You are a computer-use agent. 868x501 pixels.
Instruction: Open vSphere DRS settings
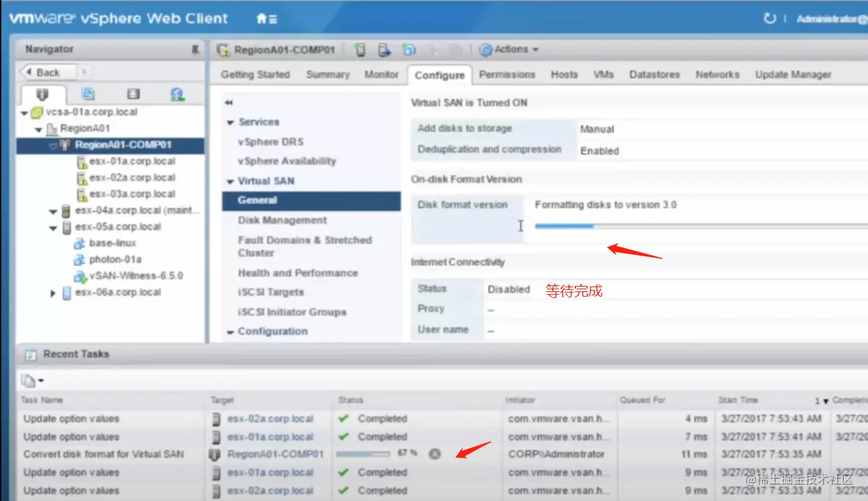point(270,142)
